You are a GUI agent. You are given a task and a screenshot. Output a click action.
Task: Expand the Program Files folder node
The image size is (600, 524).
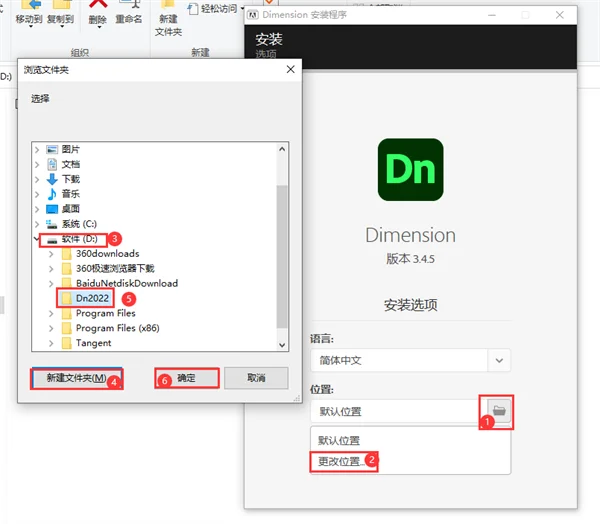click(51, 313)
